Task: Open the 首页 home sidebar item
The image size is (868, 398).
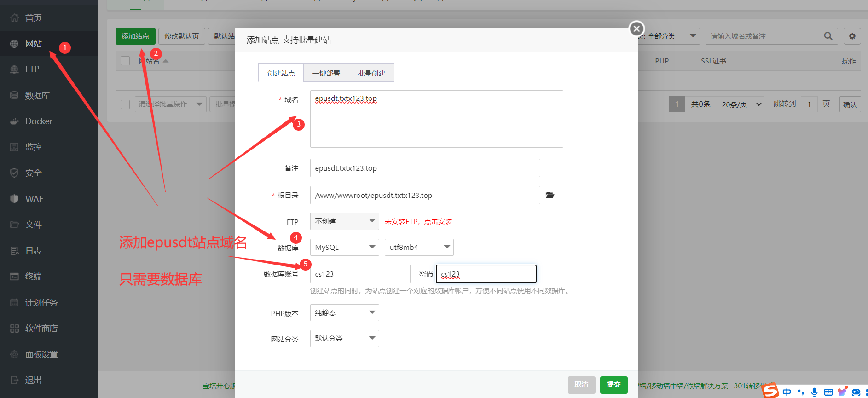Action: coord(33,17)
